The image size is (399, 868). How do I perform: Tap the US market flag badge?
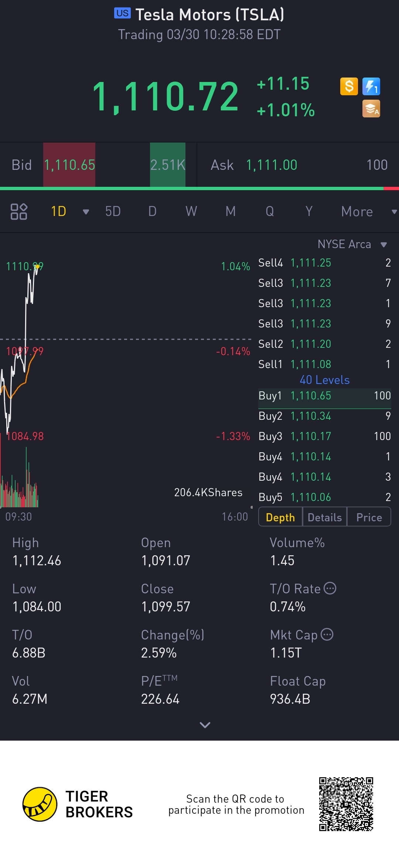click(122, 13)
